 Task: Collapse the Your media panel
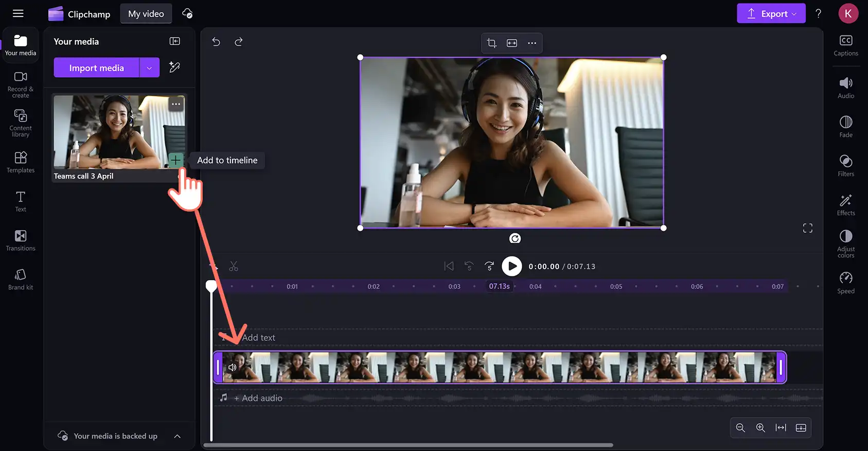pyautogui.click(x=175, y=41)
